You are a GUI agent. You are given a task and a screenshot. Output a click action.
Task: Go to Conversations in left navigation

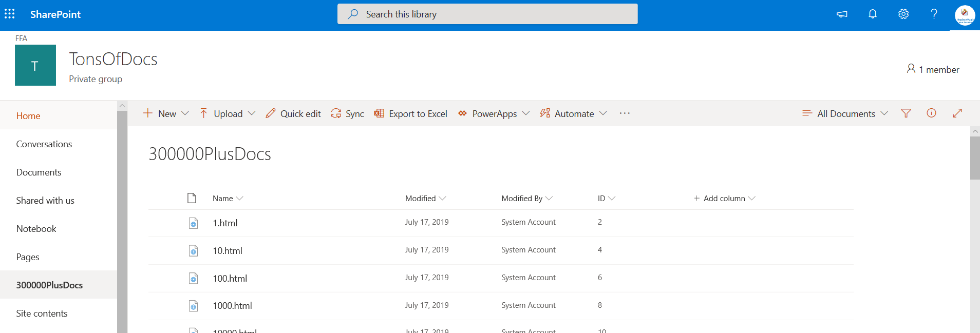pyautogui.click(x=44, y=144)
